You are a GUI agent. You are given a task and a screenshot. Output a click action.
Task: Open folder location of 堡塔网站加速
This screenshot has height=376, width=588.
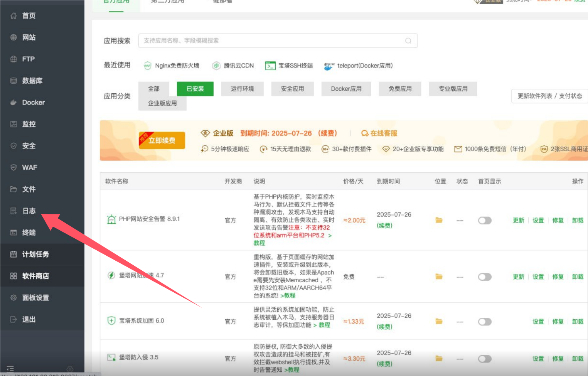pos(439,277)
